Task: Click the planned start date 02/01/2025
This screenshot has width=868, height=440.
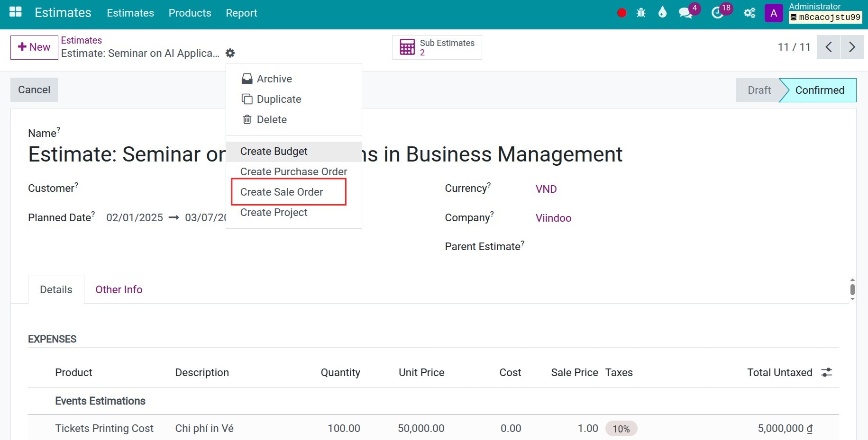Action: (x=135, y=217)
